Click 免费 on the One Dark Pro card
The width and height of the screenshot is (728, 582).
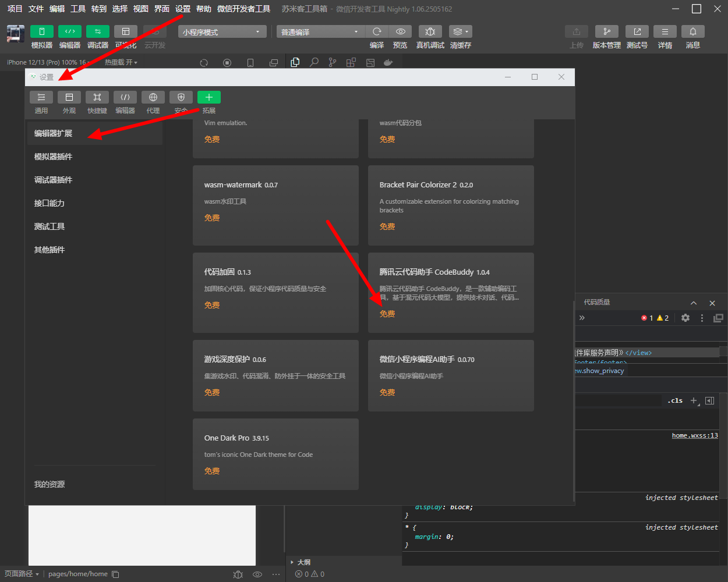[212, 471]
